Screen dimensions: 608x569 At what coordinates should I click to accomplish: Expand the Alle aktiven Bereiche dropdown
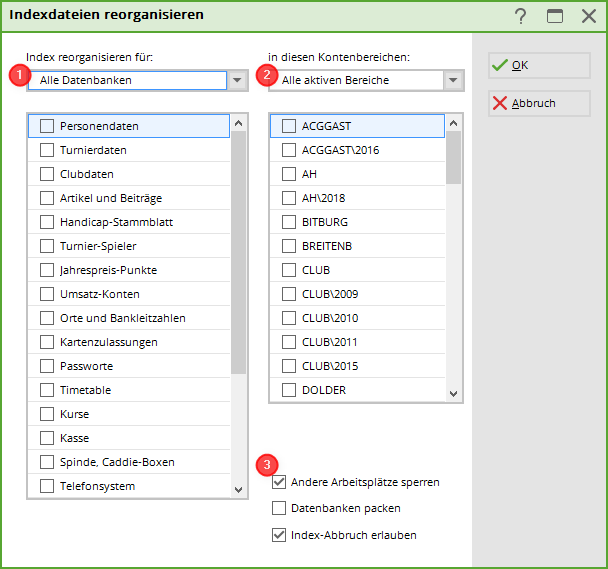pos(453,81)
